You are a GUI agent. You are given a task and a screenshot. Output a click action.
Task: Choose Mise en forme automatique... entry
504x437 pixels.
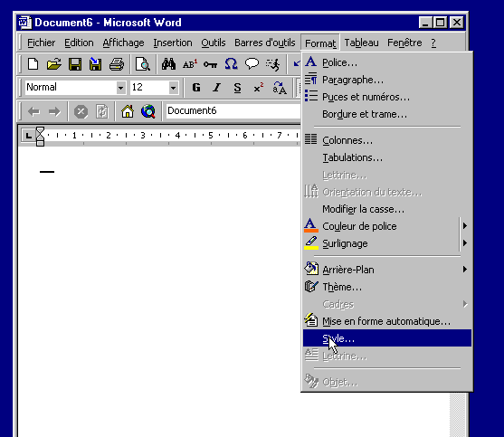[387, 321]
